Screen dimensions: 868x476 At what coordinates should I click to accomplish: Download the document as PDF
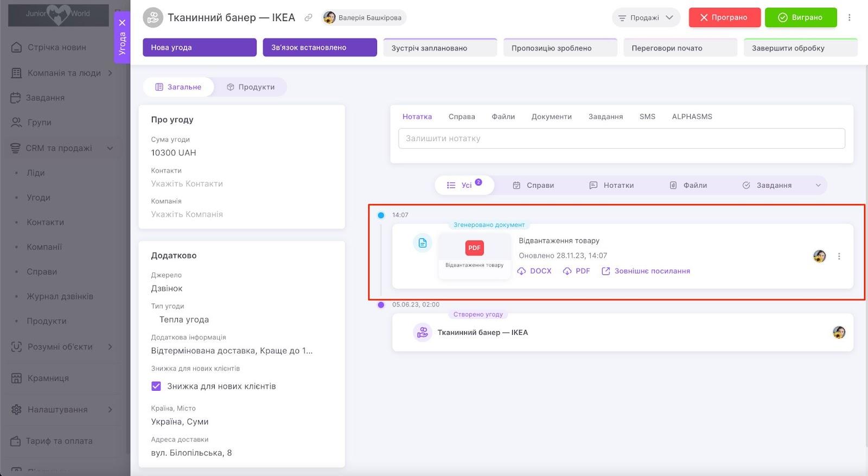577,271
